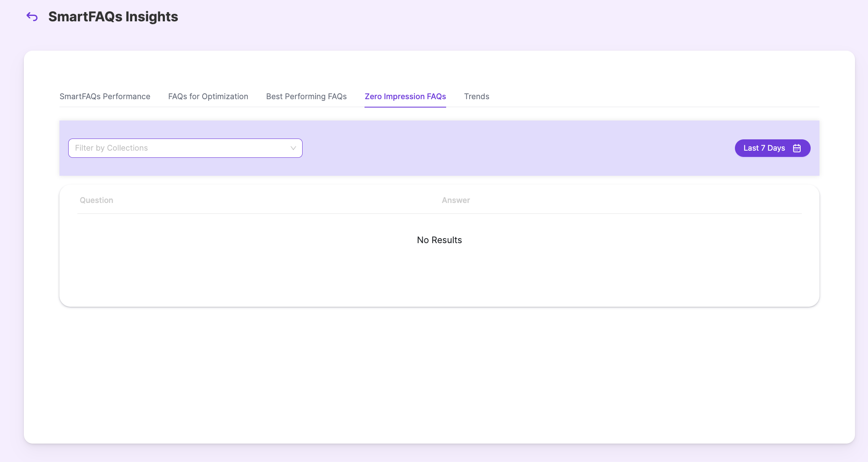Click the underline beneath Zero Impression FAQs
Viewport: 868px width, 462px height.
click(x=405, y=107)
